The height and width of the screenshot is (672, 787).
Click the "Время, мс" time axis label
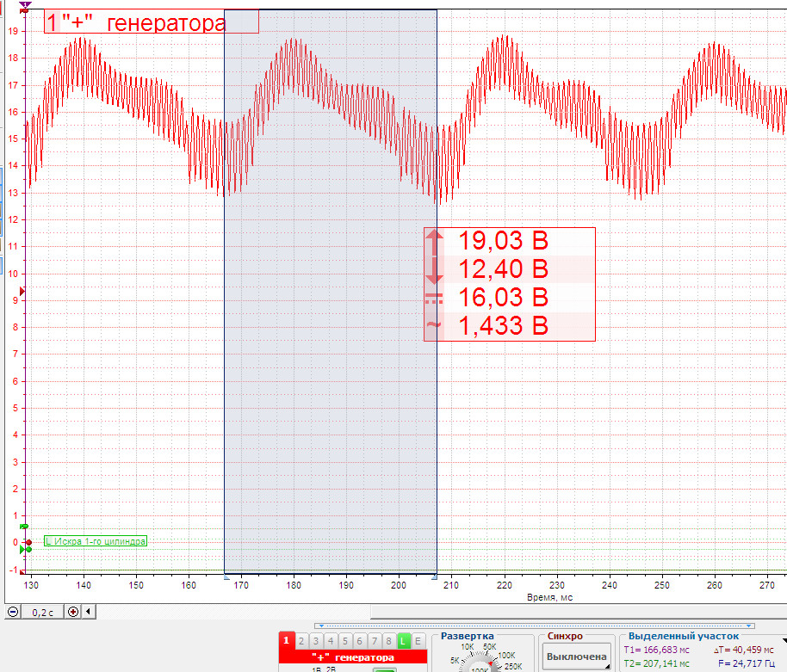pyautogui.click(x=549, y=597)
